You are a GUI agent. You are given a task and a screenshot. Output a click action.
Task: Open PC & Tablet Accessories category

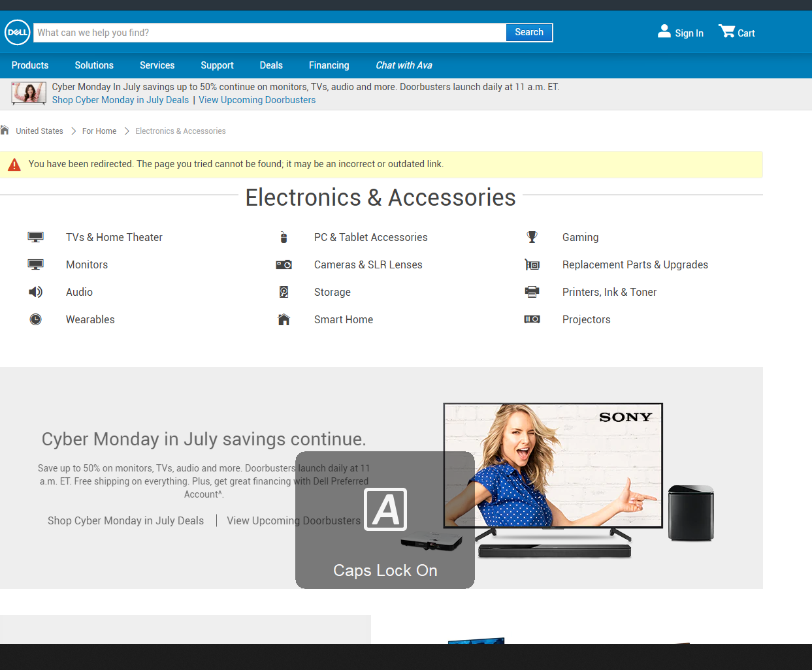370,237
